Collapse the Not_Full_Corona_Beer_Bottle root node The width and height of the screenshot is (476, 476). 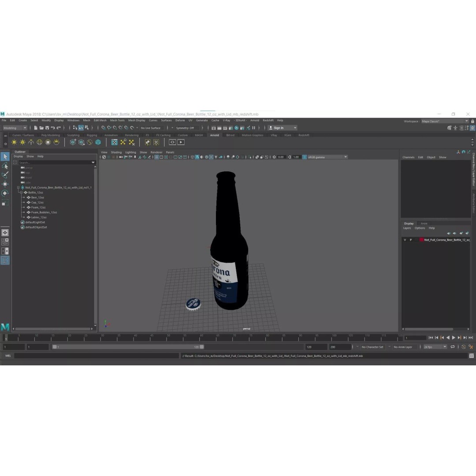18,188
